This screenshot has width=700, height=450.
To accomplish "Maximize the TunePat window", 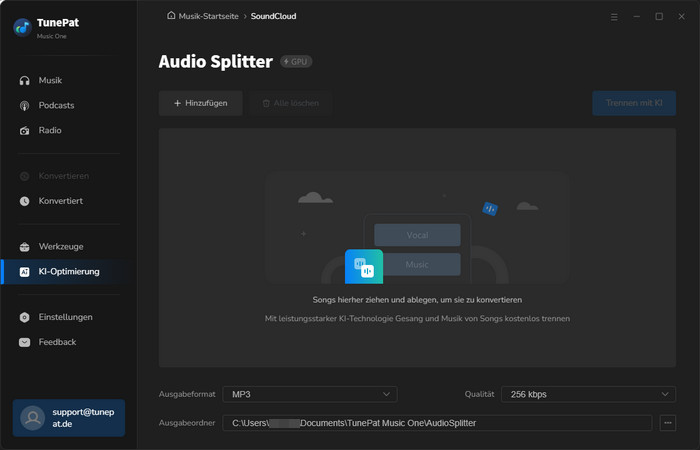I will (659, 17).
